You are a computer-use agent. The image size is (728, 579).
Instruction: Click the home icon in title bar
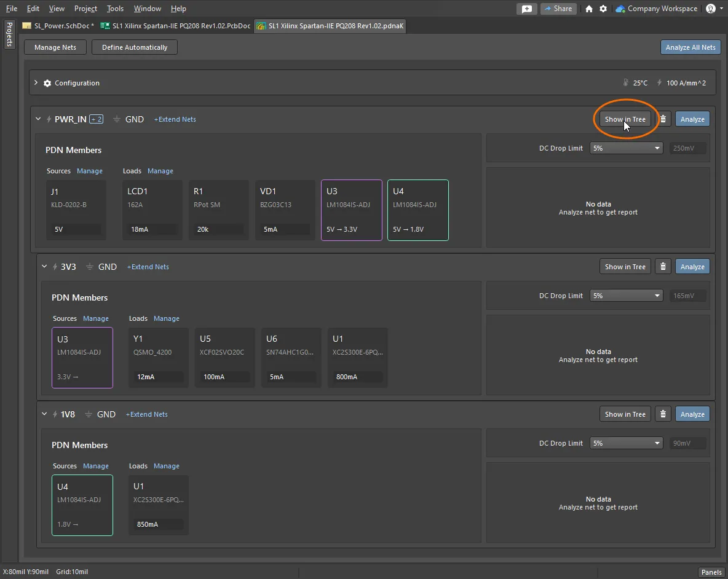[589, 9]
